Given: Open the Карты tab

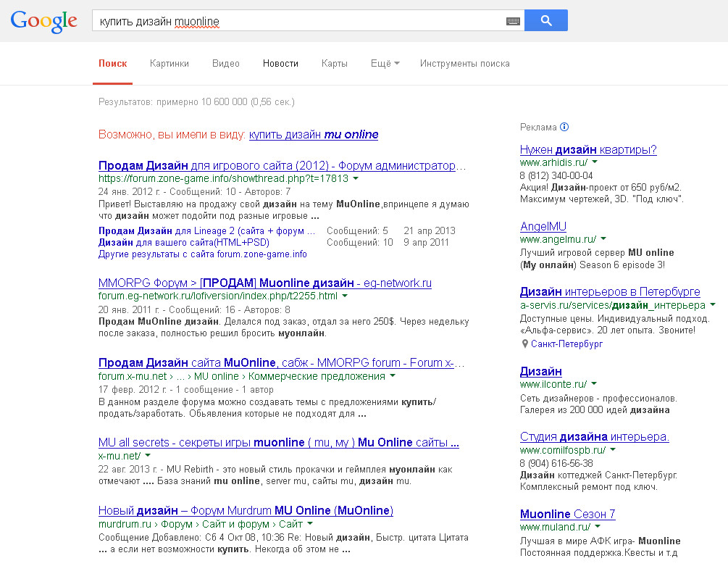Looking at the screenshot, I should pos(334,64).
